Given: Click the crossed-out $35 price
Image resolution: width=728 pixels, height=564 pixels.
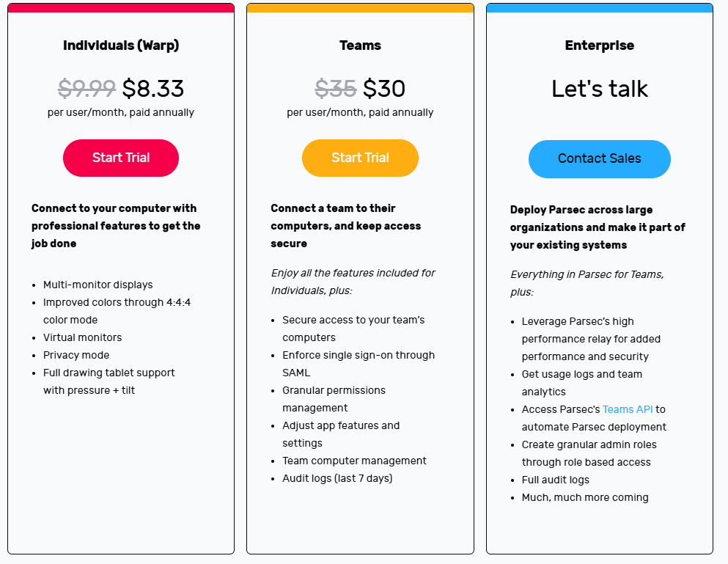Looking at the screenshot, I should [x=336, y=88].
